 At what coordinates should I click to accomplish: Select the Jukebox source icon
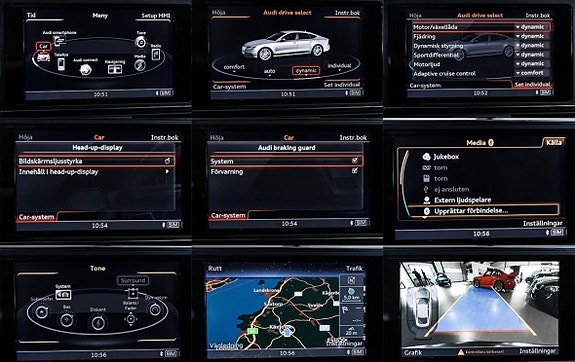pyautogui.click(x=426, y=157)
